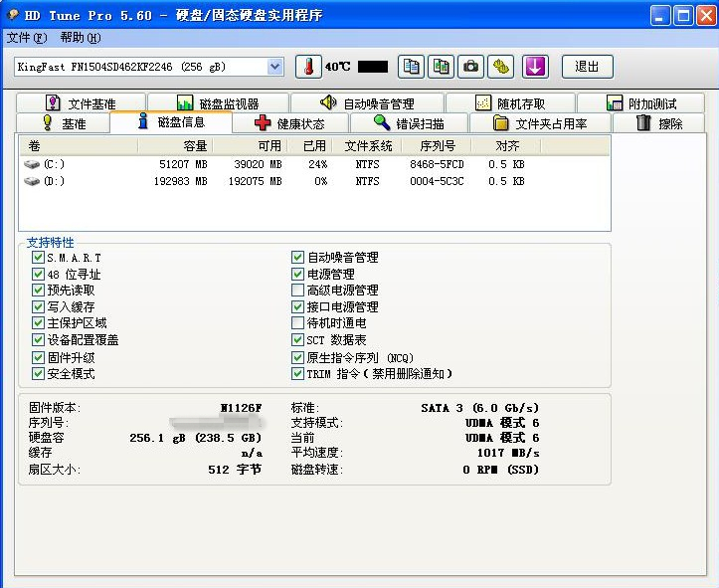Open the 帮助(H) menu
Screen dimensions: 719x588
pos(81,38)
